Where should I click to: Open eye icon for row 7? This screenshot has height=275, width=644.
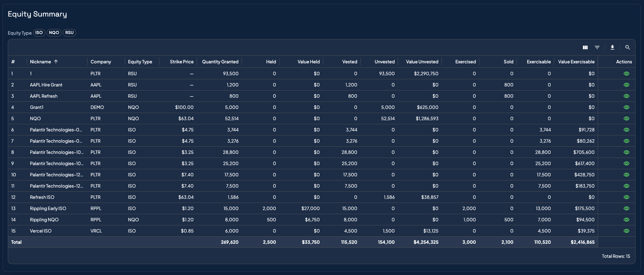pyautogui.click(x=626, y=141)
